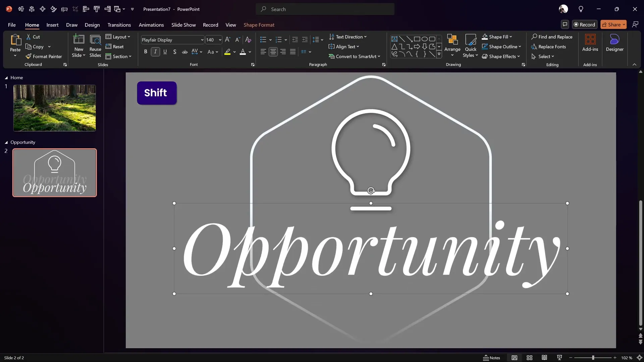Increase font size with larger A icon
The width and height of the screenshot is (644, 362).
(228, 40)
